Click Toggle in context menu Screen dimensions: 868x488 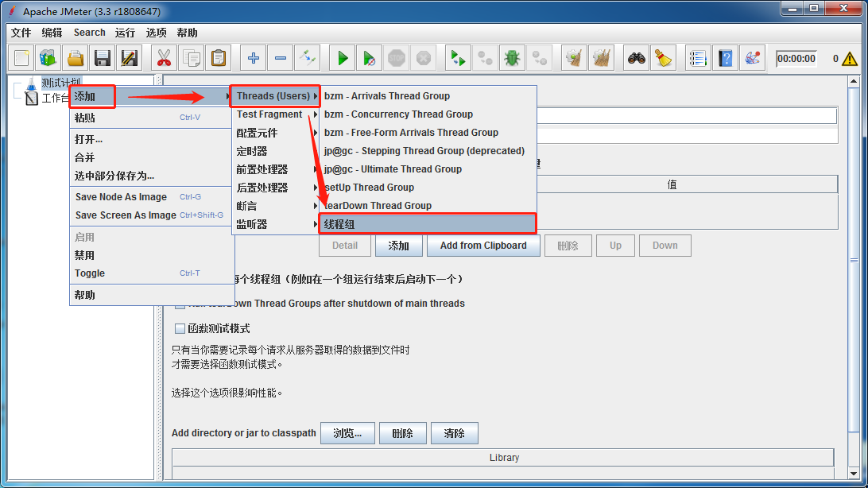pos(150,273)
